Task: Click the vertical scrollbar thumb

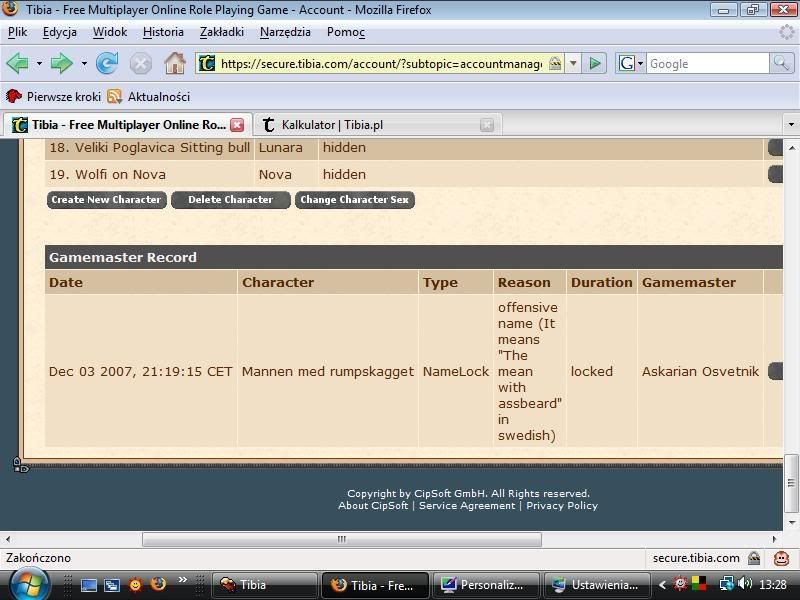Action: pyautogui.click(x=791, y=483)
